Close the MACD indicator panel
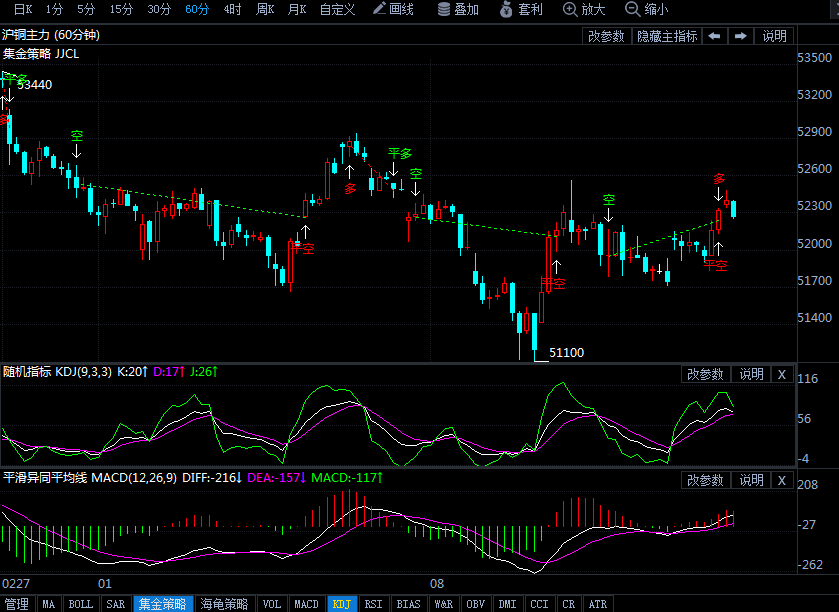Viewport: 839px width, 612px height. pyautogui.click(x=782, y=480)
